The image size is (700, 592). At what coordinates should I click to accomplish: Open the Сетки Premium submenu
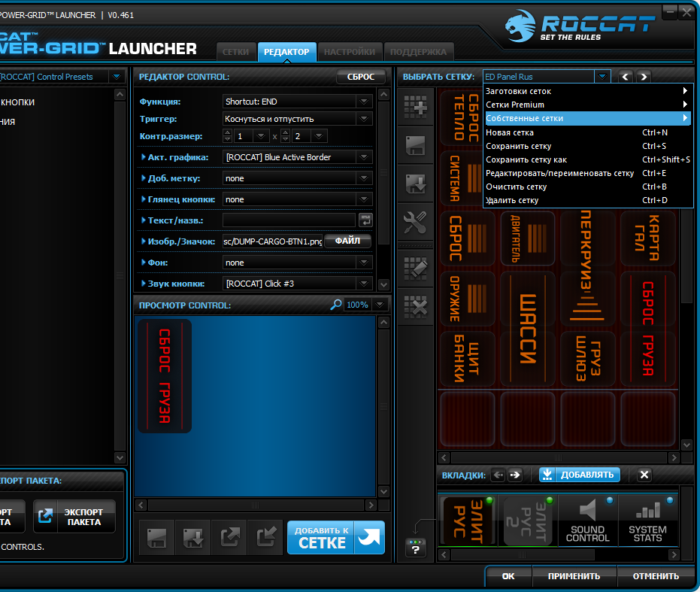coord(587,105)
